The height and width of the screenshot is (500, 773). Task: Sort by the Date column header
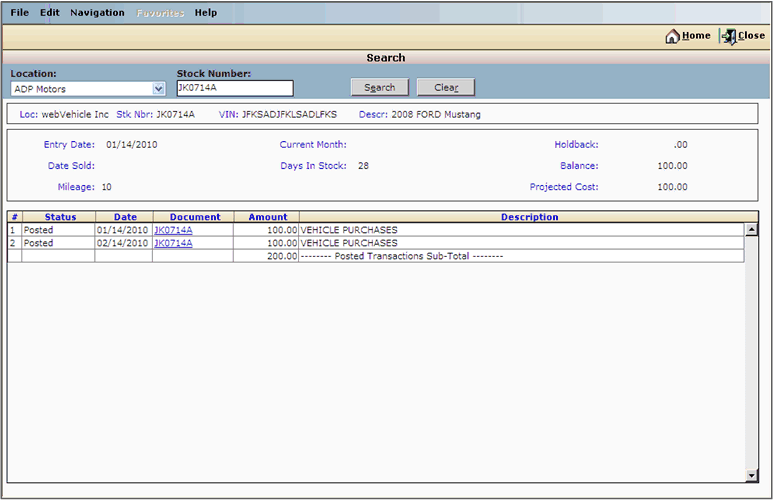coord(125,217)
